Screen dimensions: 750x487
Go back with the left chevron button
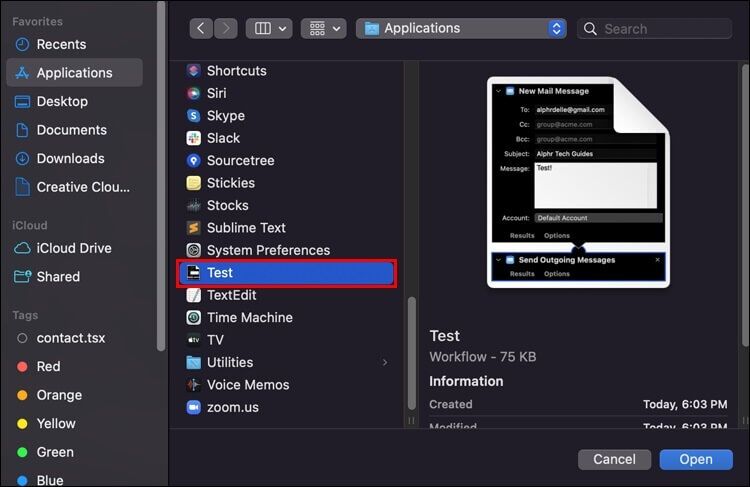point(201,29)
